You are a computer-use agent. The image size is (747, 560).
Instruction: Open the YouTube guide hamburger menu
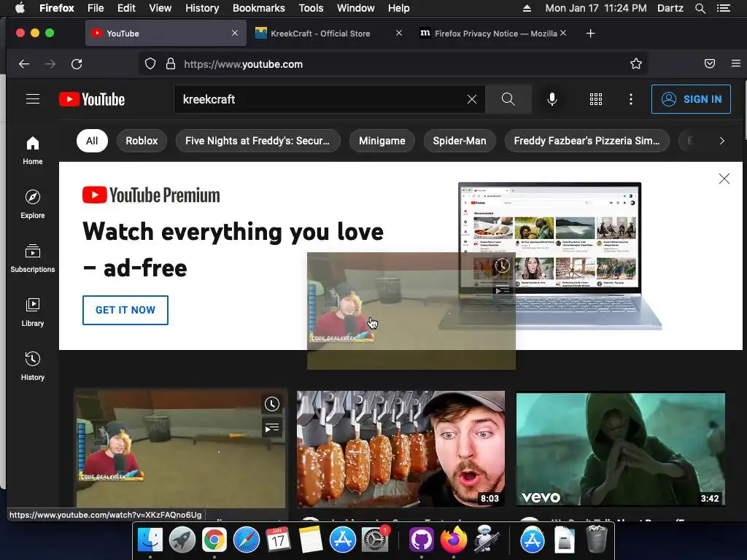[33, 99]
